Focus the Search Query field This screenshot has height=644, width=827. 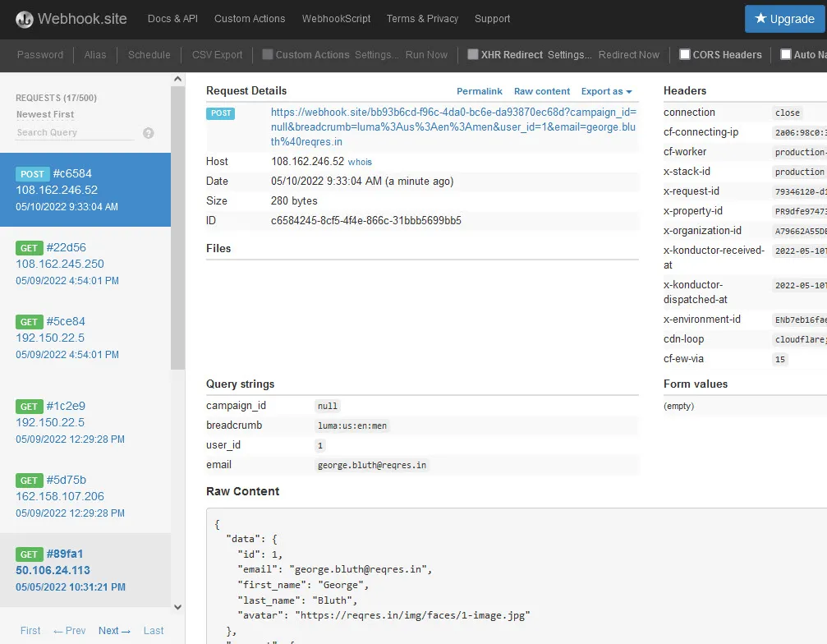click(75, 133)
